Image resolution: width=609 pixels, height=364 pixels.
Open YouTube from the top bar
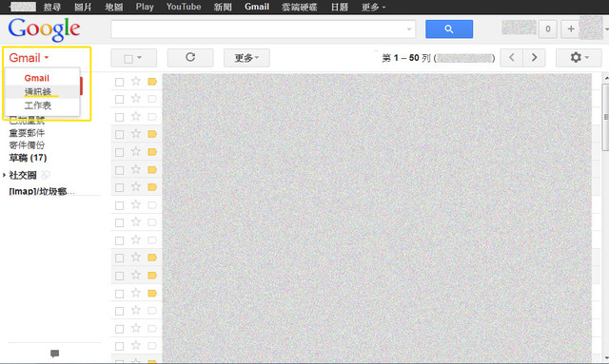[x=184, y=7]
